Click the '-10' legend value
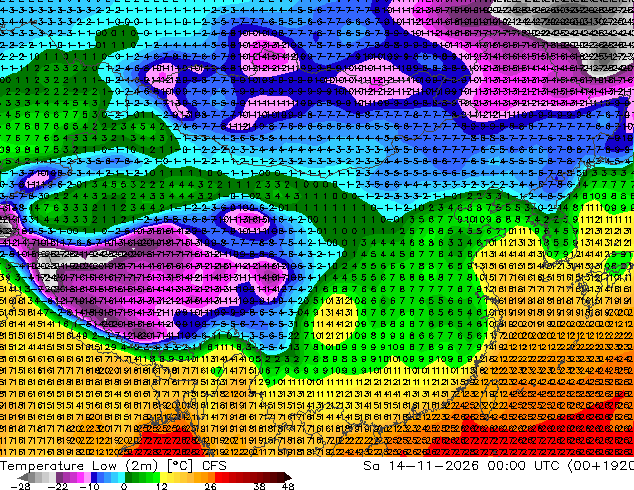 (x=89, y=486)
